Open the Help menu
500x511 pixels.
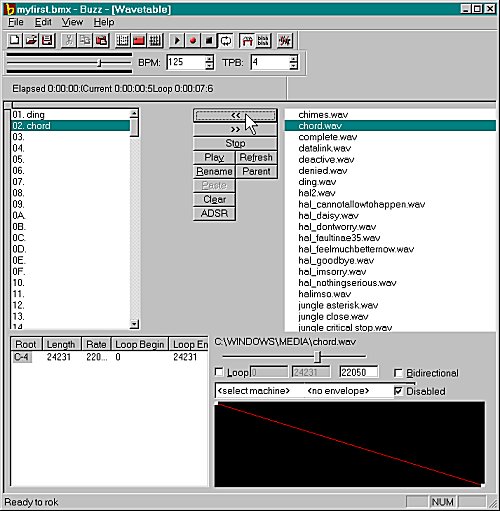[x=104, y=22]
